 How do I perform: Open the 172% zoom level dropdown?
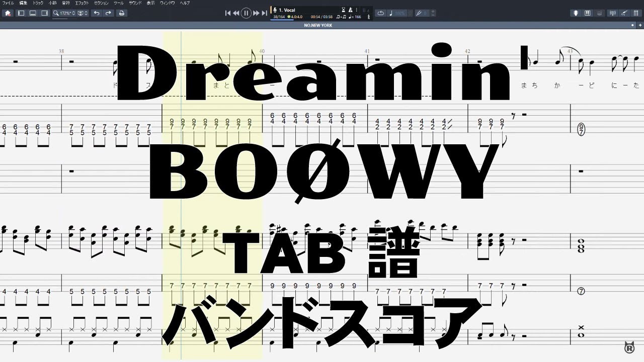(64, 13)
